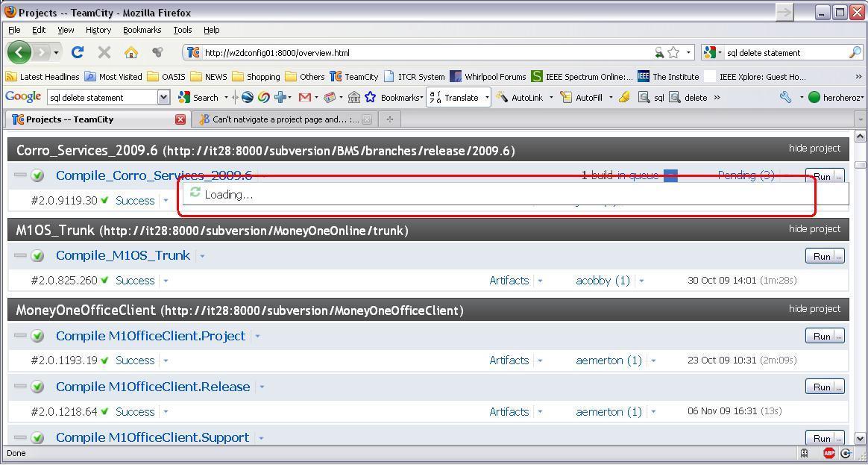Expand the acobby (1) changes dropdown

(x=641, y=281)
